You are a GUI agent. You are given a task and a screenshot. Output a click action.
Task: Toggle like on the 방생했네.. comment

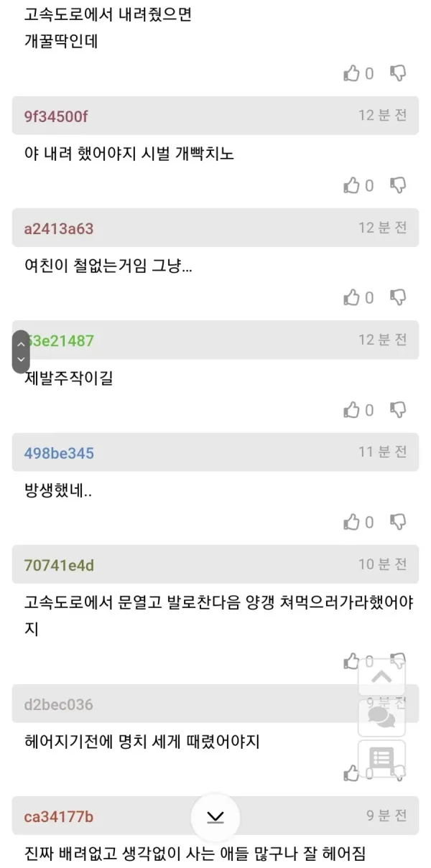pos(352,522)
